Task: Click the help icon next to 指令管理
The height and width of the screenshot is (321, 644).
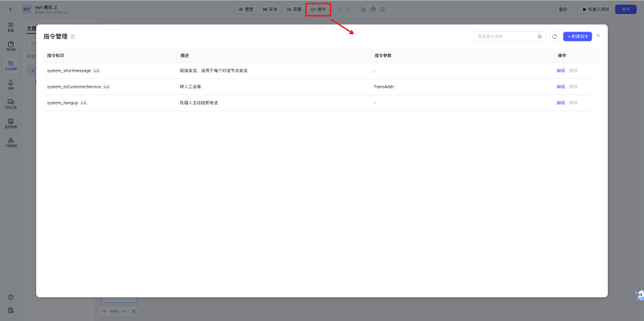Action: pyautogui.click(x=72, y=36)
